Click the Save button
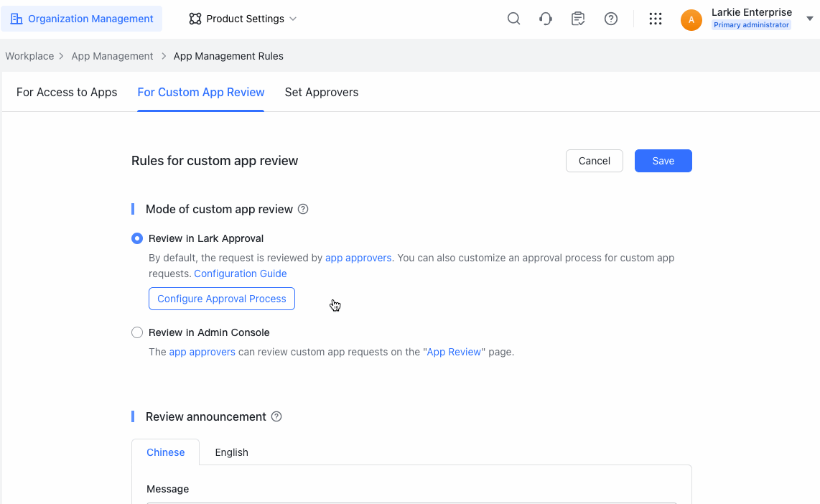Screen dimensions: 820x504 [x=663, y=161]
